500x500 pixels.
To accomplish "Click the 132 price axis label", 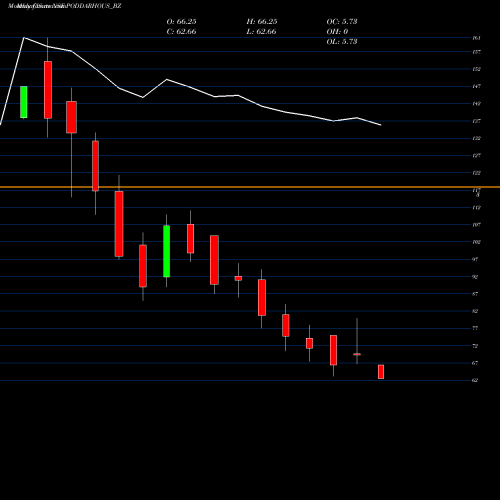I will (477, 138).
